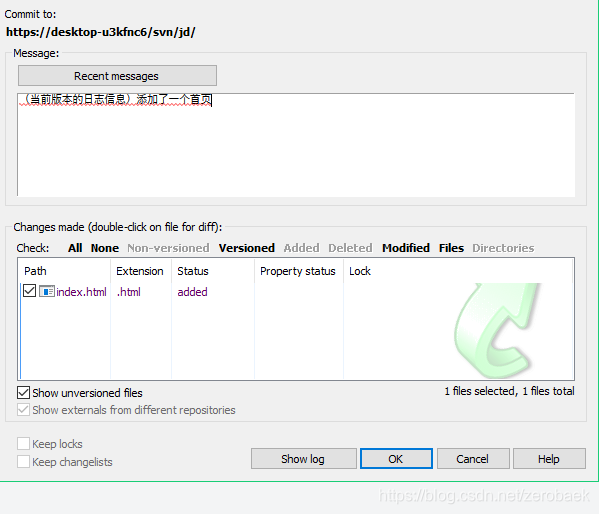The image size is (599, 514).
Task: Click the '1 files selected, 1 files total' text
Action: [x=509, y=391]
